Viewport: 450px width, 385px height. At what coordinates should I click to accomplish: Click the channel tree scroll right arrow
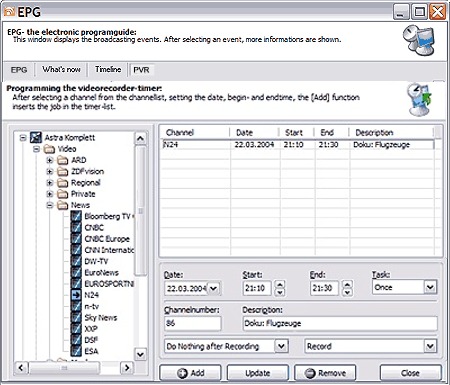(x=127, y=368)
